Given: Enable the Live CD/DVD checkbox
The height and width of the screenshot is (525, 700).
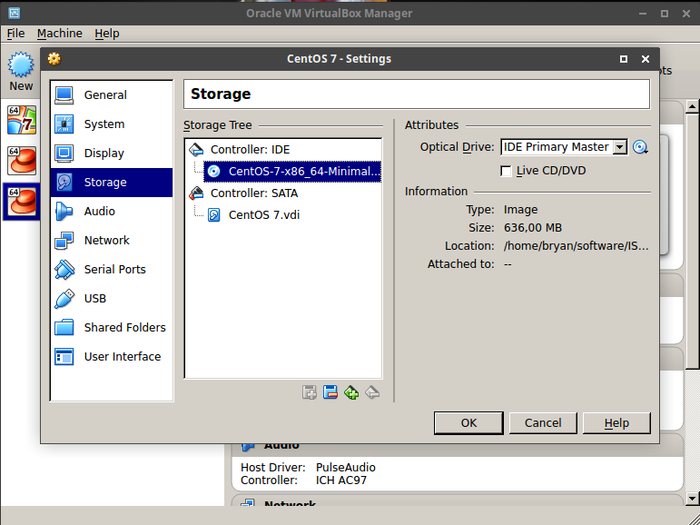Looking at the screenshot, I should coord(506,171).
